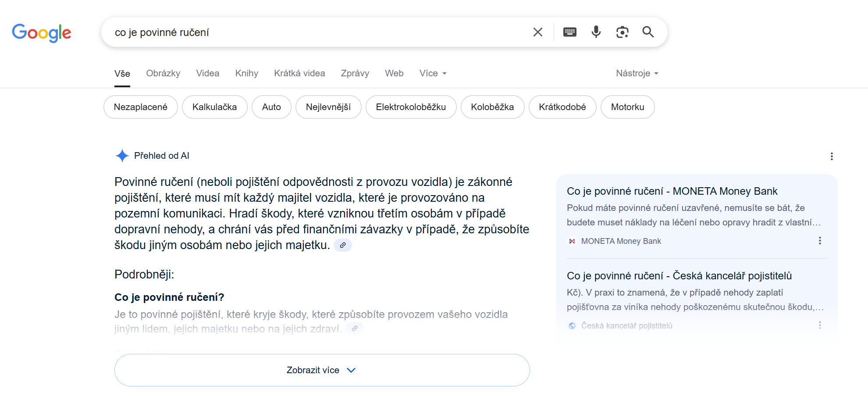The height and width of the screenshot is (396, 868).
Task: Search by image using the Google Lens icon
Action: [623, 32]
